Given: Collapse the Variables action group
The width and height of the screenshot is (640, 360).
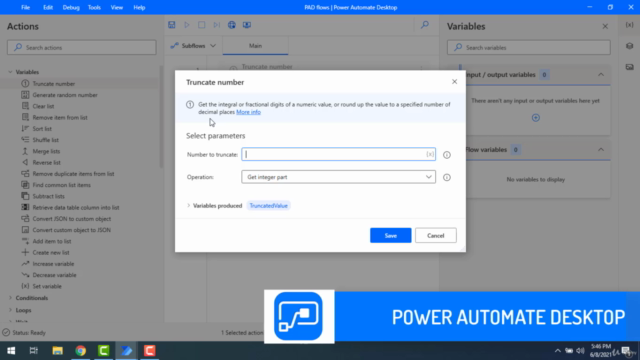Looking at the screenshot, I should pyautogui.click(x=10, y=72).
